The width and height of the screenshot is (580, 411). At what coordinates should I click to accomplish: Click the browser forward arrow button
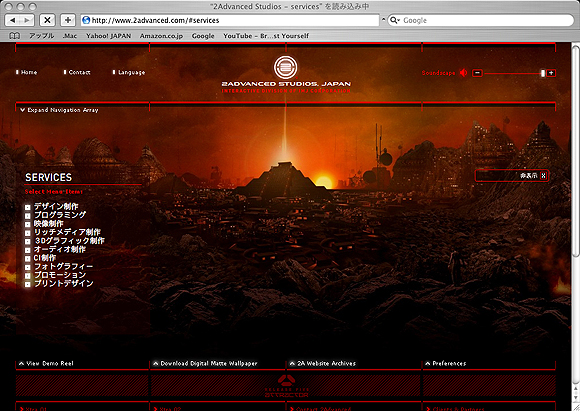tap(27, 20)
